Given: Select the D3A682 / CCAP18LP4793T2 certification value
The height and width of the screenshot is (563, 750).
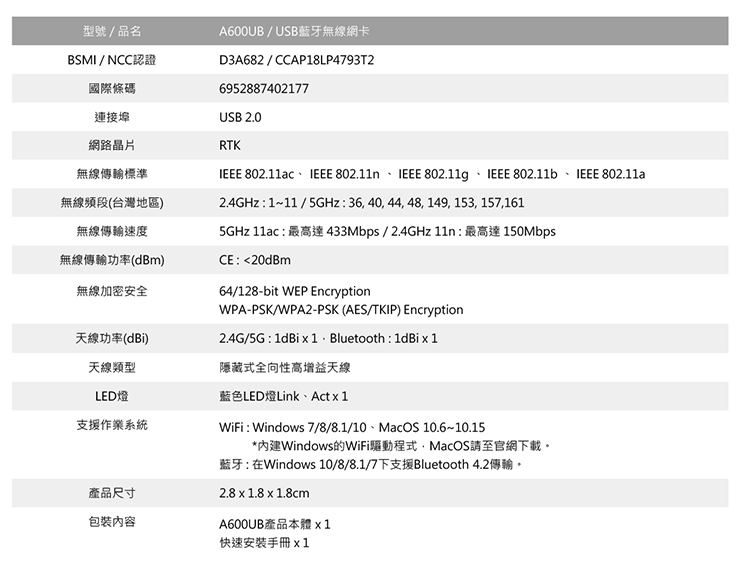Looking at the screenshot, I should [x=297, y=60].
